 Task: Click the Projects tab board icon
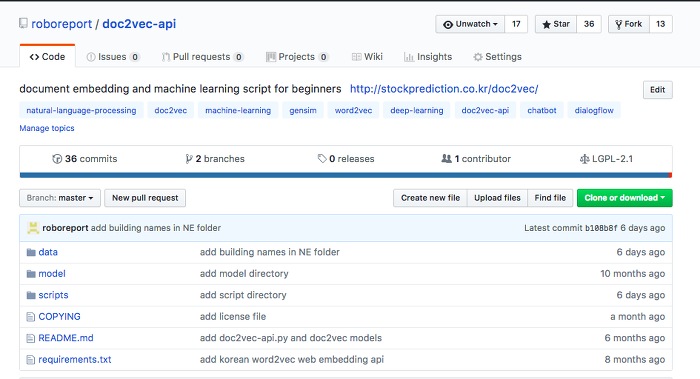click(x=271, y=57)
